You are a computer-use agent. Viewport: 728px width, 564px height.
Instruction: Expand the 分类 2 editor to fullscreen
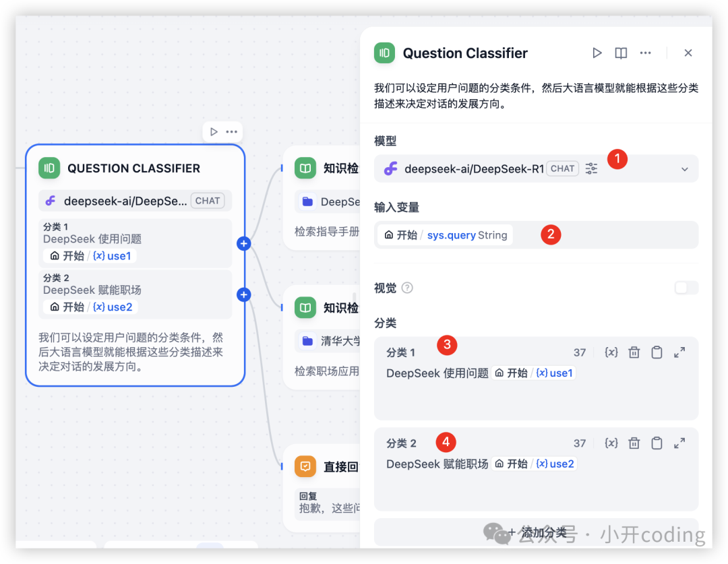tap(679, 443)
